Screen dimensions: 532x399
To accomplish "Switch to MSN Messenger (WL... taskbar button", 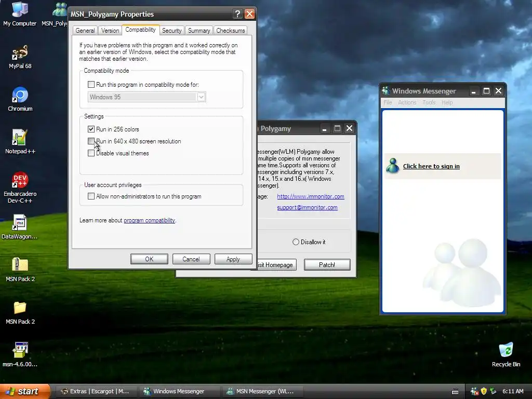I will 262,391.
